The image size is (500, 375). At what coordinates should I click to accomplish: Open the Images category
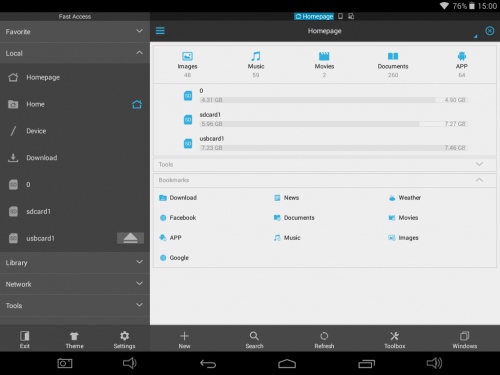click(x=187, y=65)
